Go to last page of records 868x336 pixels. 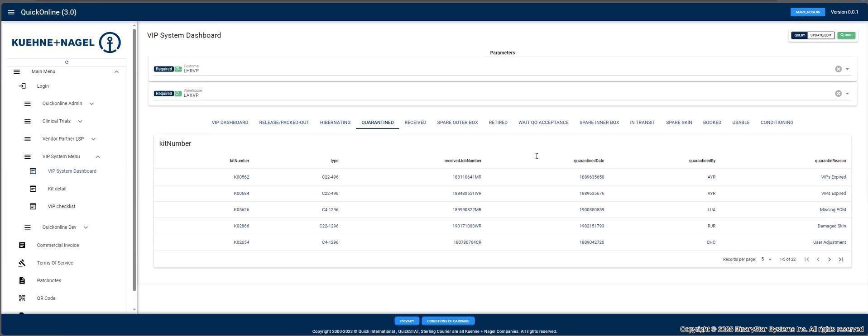click(841, 259)
